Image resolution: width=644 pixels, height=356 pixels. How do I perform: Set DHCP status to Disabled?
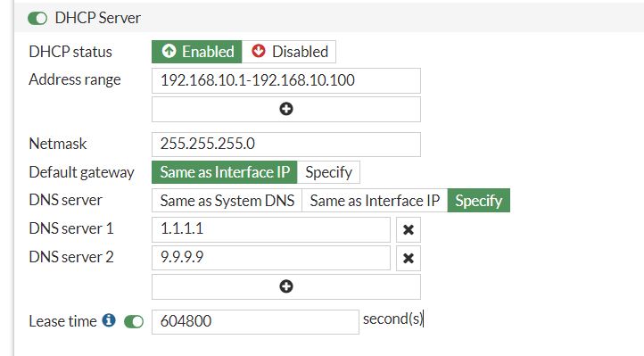click(x=289, y=52)
